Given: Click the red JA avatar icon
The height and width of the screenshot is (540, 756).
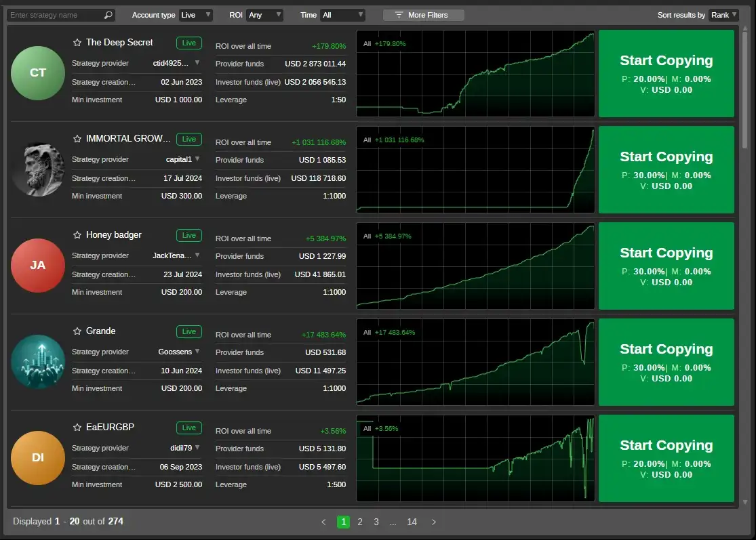Looking at the screenshot, I should (38, 265).
